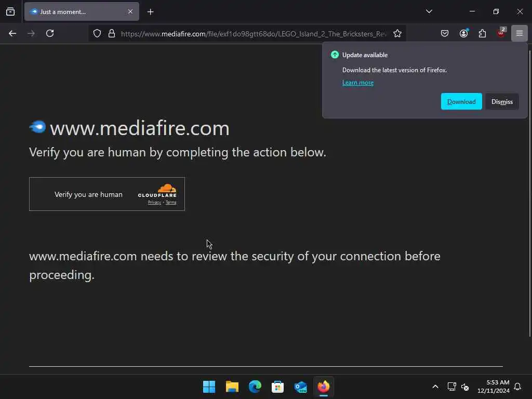Open the Firefox account menu
This screenshot has height=399, width=532.
tap(464, 33)
